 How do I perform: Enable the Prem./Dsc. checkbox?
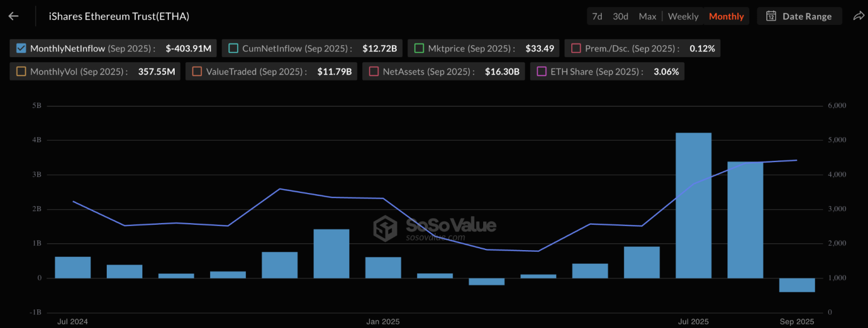576,49
